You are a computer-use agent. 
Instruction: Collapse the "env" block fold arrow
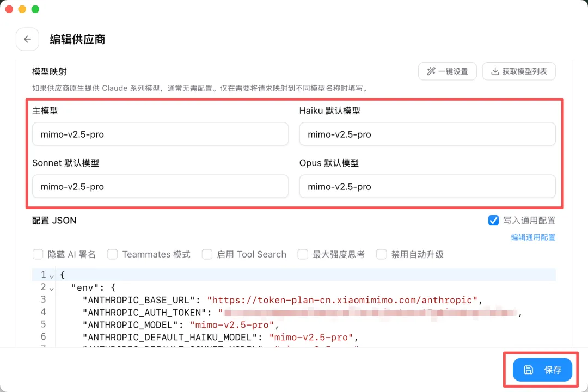click(52, 288)
